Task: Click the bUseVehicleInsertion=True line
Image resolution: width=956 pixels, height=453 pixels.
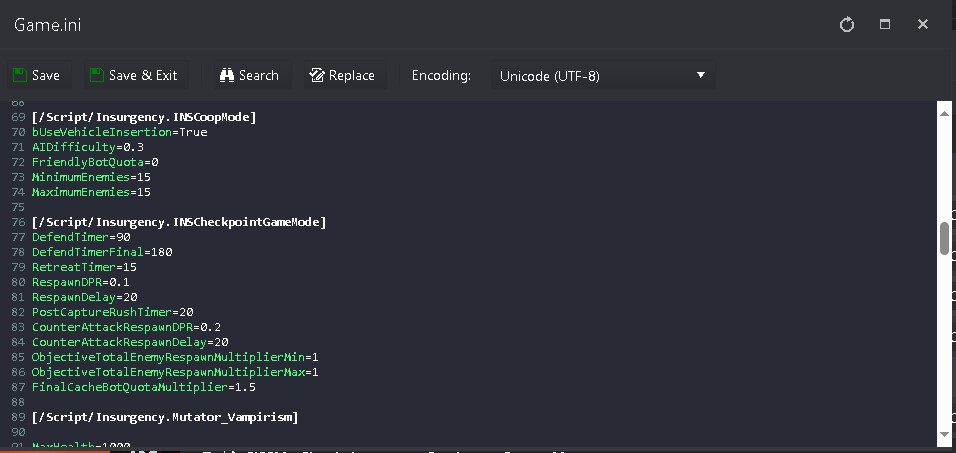Action: 120,132
